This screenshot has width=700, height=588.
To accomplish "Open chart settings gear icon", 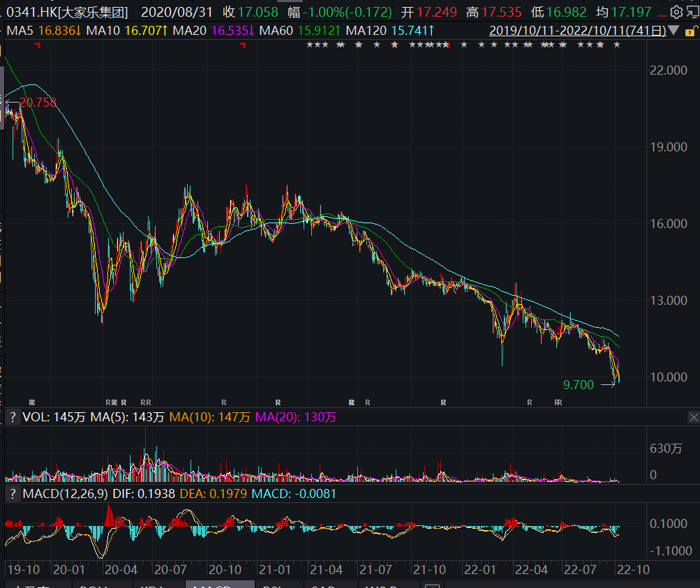I will coord(676,12).
